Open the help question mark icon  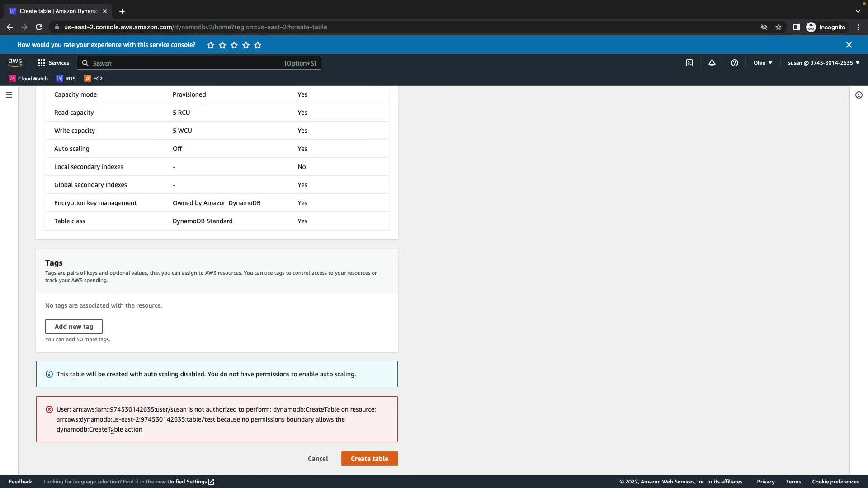click(734, 63)
